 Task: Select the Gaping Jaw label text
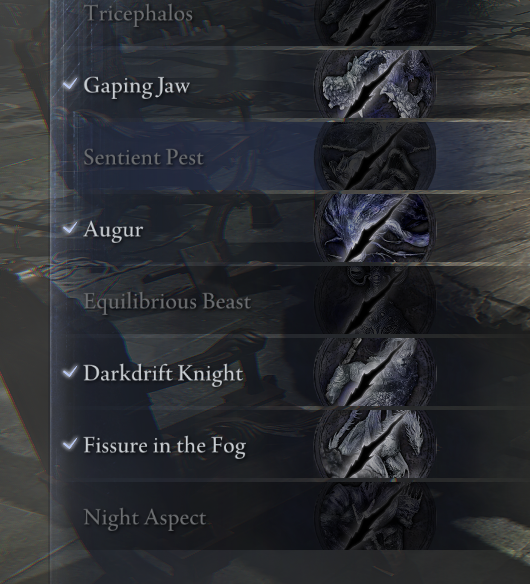pos(137,86)
